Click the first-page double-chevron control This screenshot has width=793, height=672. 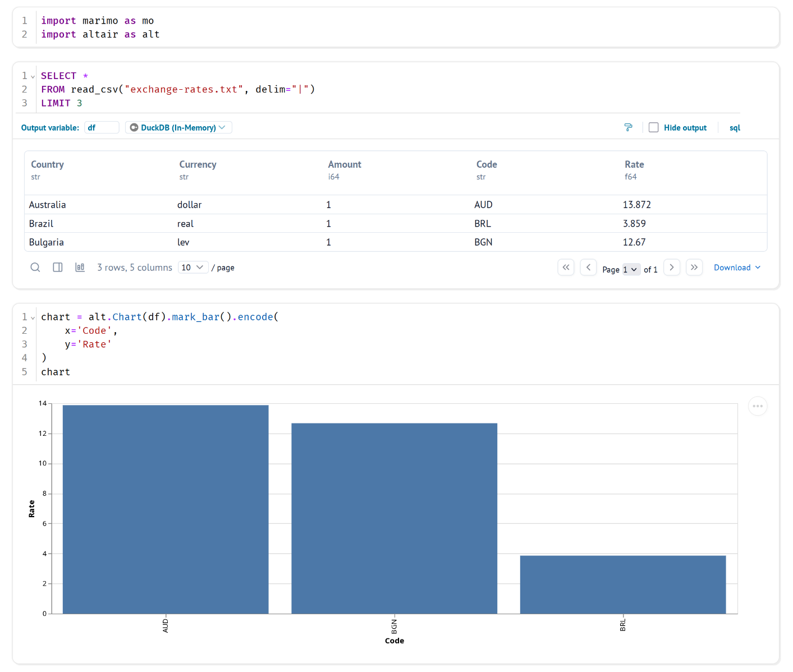coord(566,268)
